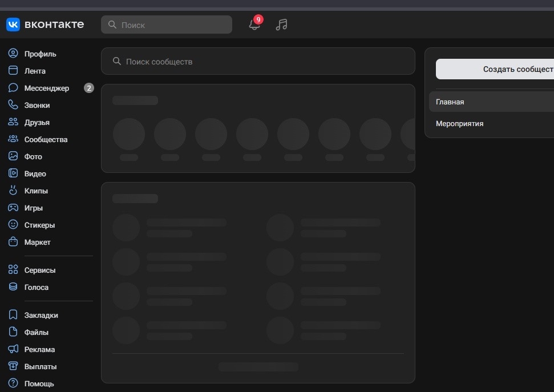Click the Звонки label
This screenshot has width=554, height=392.
click(x=37, y=106)
